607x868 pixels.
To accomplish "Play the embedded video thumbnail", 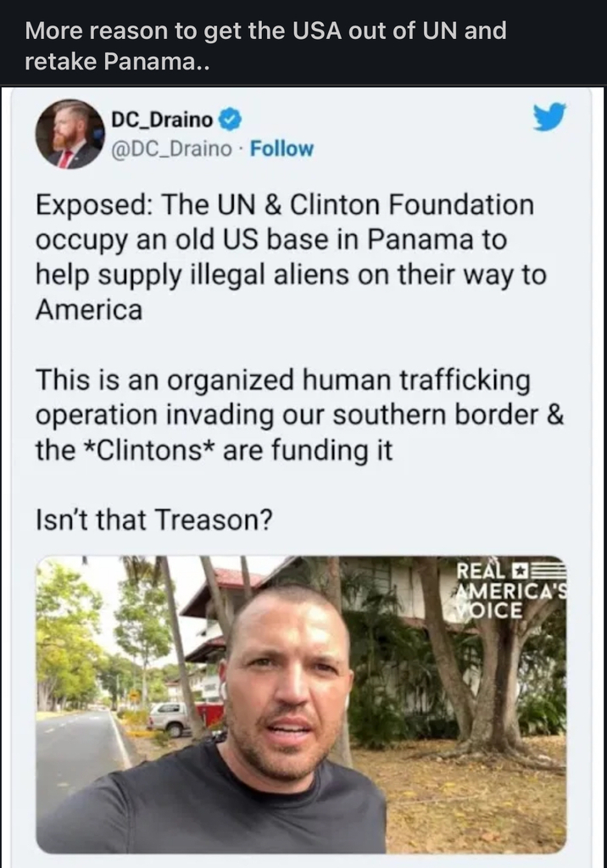I will [x=302, y=704].
